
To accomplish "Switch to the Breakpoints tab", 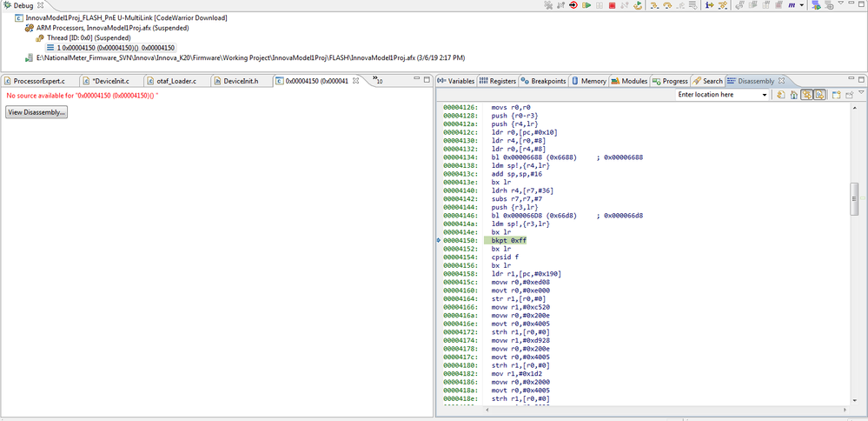I will (544, 81).
